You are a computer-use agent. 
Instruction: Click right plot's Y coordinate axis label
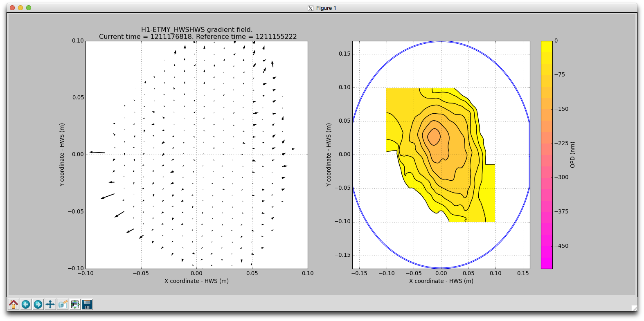[329, 155]
